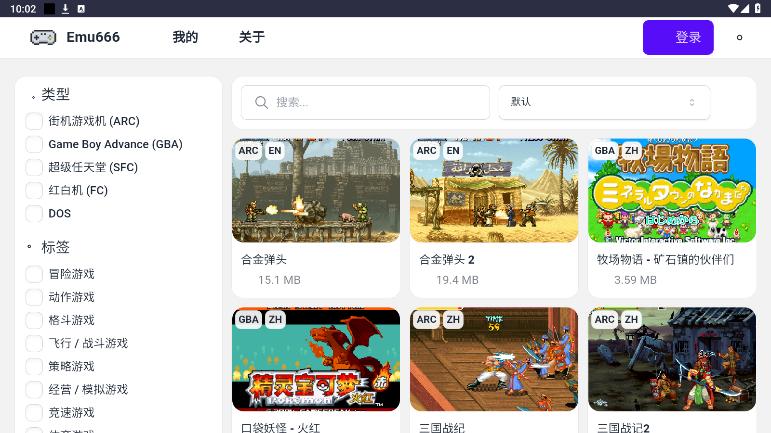771x433 pixels.
Task: Tap the battery status icon
Action: (757, 8)
